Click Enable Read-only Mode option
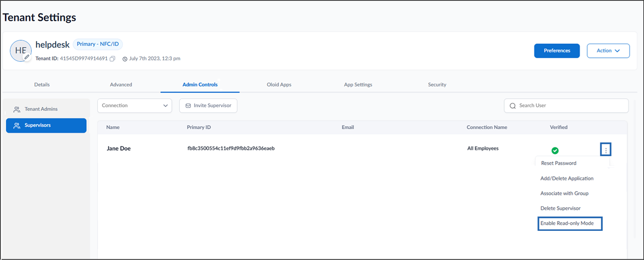This screenshot has width=644, height=260. [570, 223]
